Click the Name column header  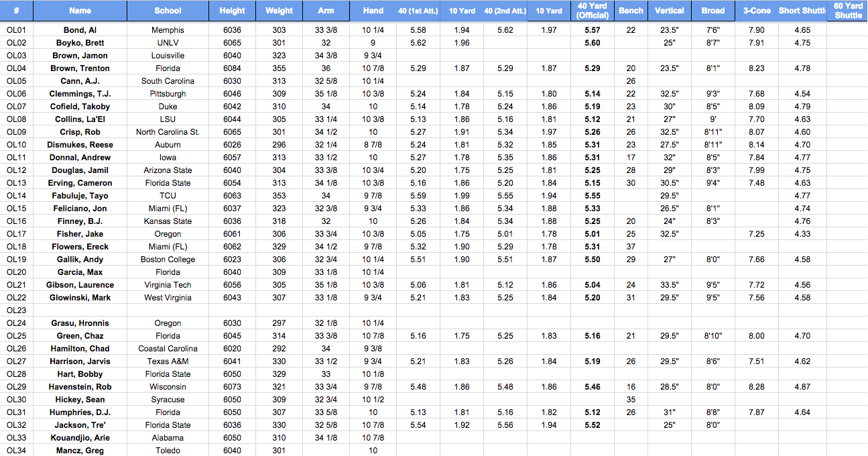coord(80,11)
